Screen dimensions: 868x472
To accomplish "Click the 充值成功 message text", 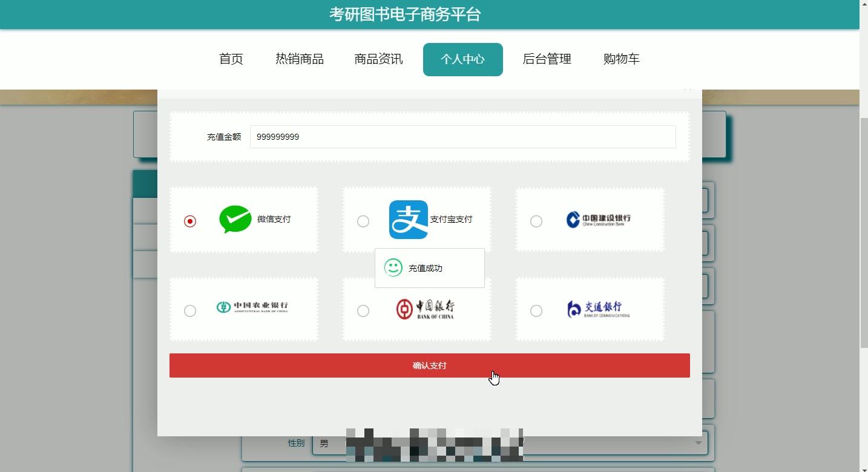I will click(x=426, y=268).
